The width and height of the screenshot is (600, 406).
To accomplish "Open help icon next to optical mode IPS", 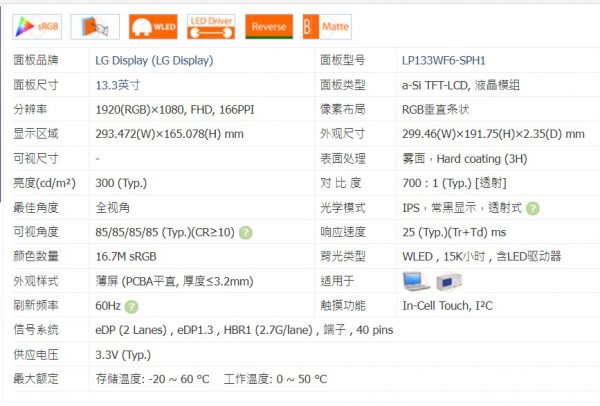I will pyautogui.click(x=533, y=209).
